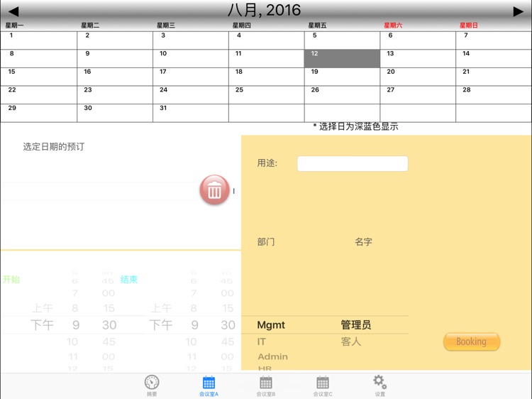Switch to 会议室A tab
The height and width of the screenshot is (399, 532).
(x=209, y=386)
